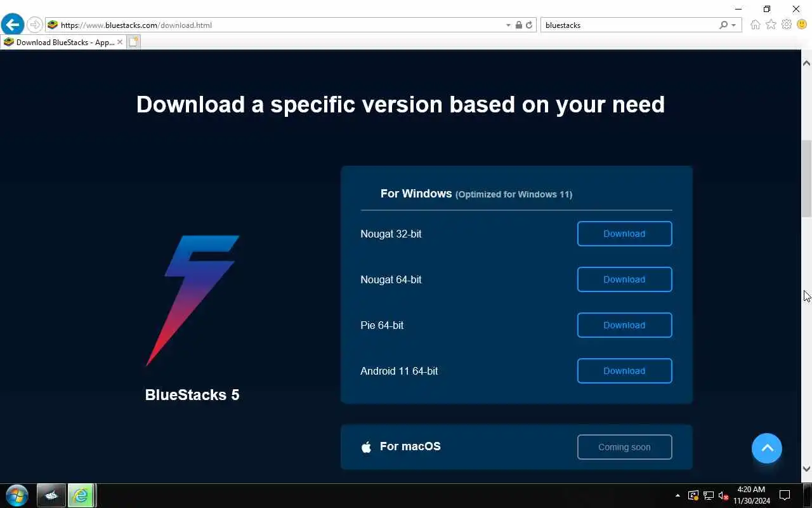Click the Coming soon macOS button
This screenshot has width=812, height=508.
coord(624,447)
